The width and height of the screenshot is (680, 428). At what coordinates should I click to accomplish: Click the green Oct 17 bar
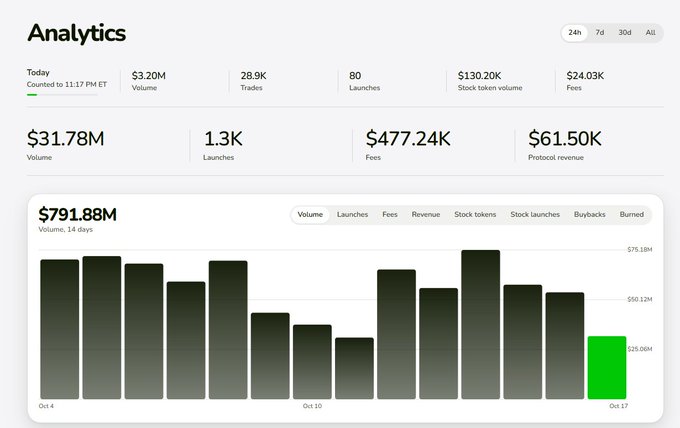pos(607,368)
